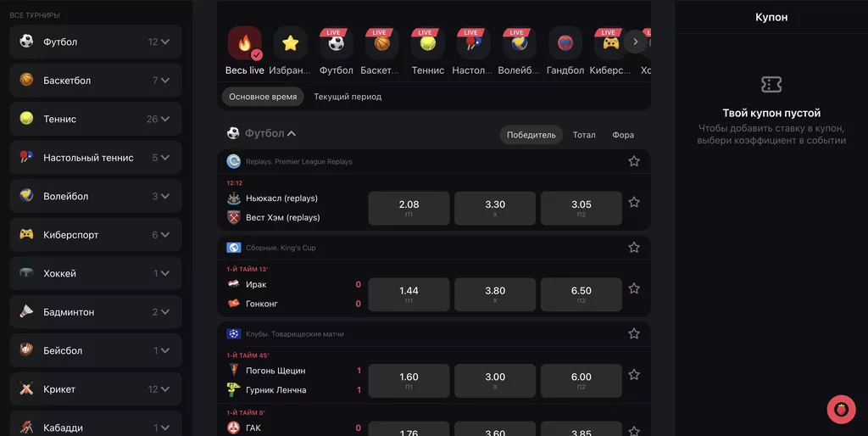This screenshot has height=436, width=868.
Task: Open live Баскетбол category icon
Action: pos(381,42)
